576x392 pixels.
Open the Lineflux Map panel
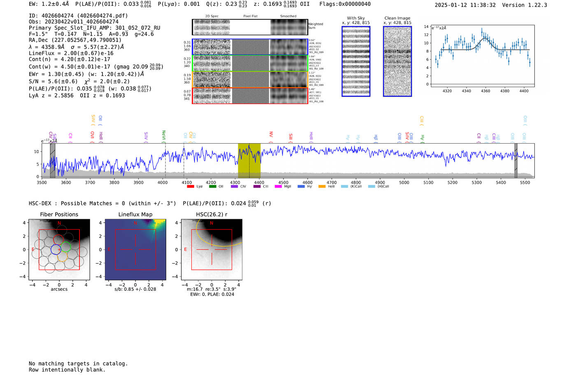tap(135, 249)
